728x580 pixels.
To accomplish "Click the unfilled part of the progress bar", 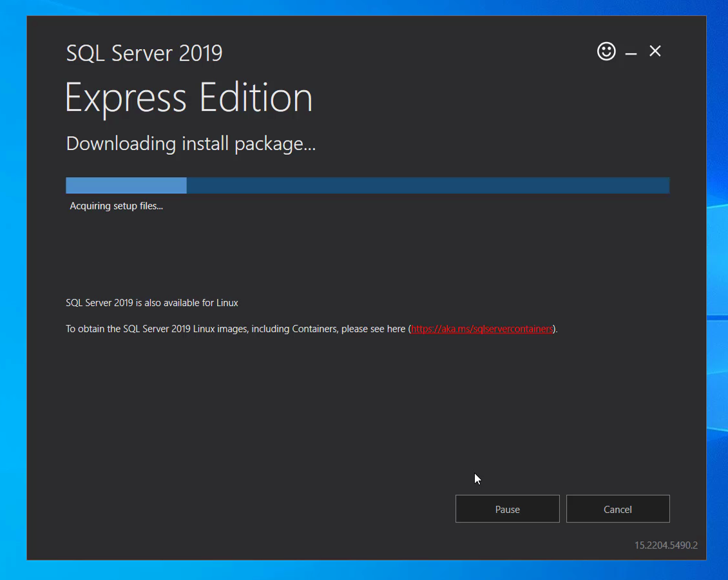I will point(428,186).
